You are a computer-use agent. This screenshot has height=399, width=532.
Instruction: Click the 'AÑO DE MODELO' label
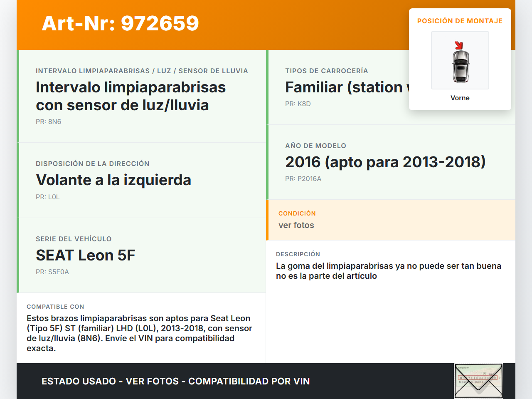tap(315, 146)
